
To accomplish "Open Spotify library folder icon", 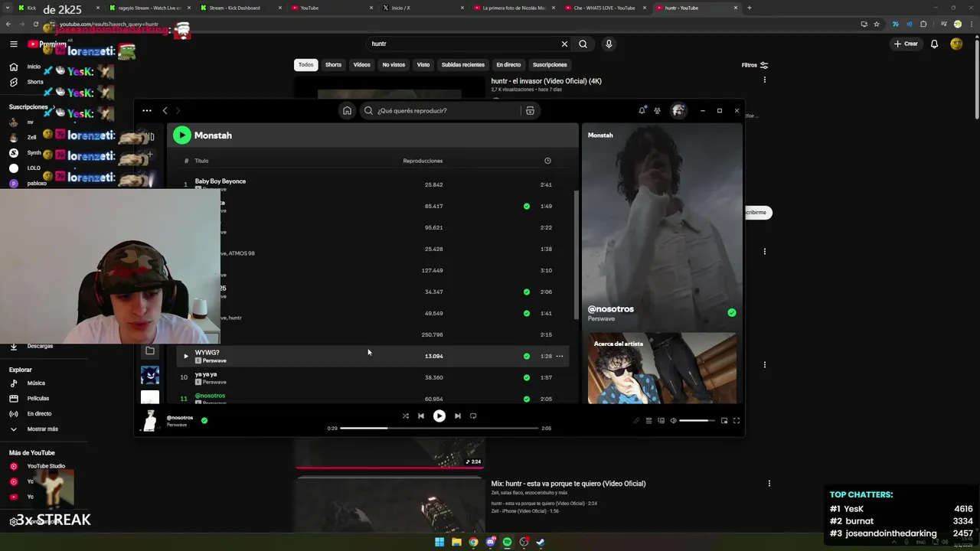I will tap(150, 350).
